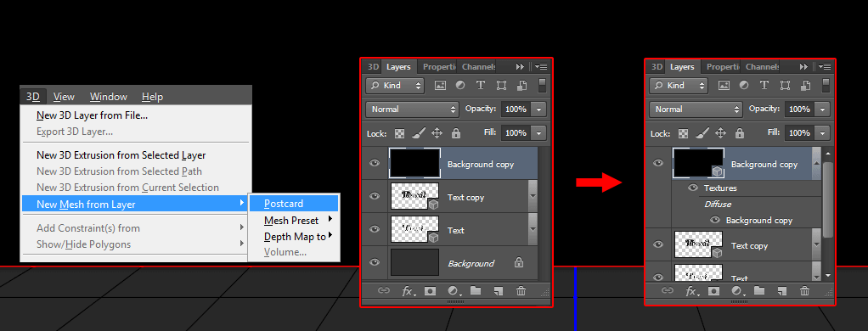Click the new layer icon in the panel showing Textures
This screenshot has width=868, height=331.
[x=781, y=290]
